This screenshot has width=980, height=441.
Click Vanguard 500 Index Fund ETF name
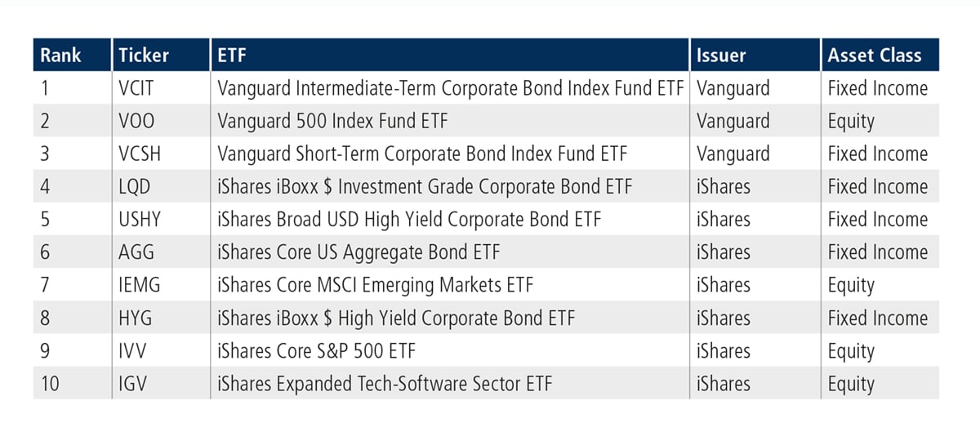[332, 121]
